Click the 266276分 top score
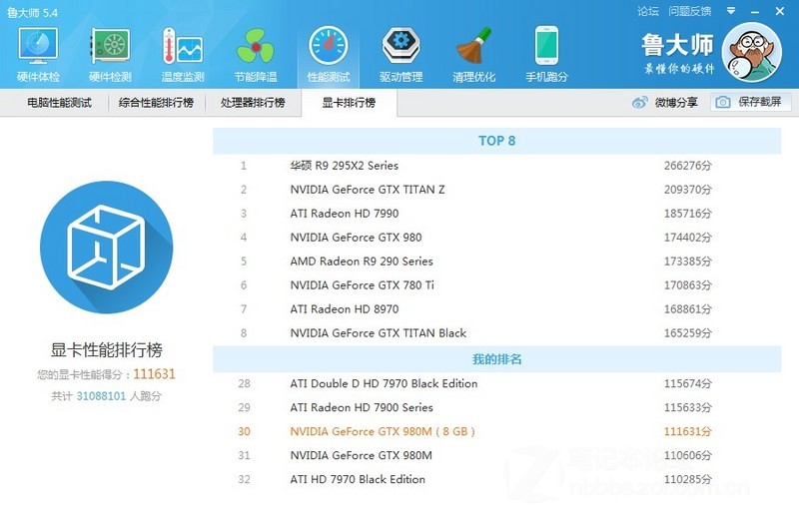This screenshot has width=799, height=532. [x=687, y=166]
